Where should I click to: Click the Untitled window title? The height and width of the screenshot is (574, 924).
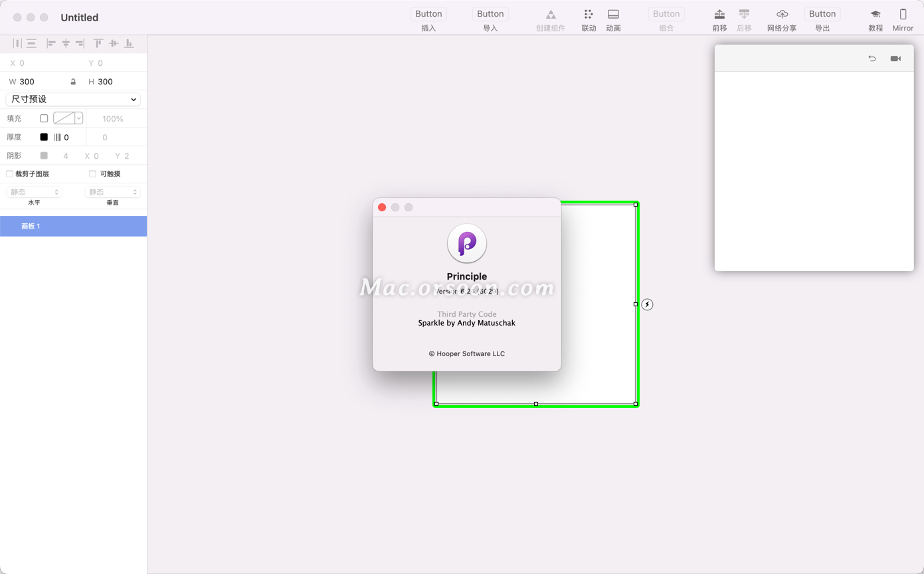pyautogui.click(x=80, y=17)
